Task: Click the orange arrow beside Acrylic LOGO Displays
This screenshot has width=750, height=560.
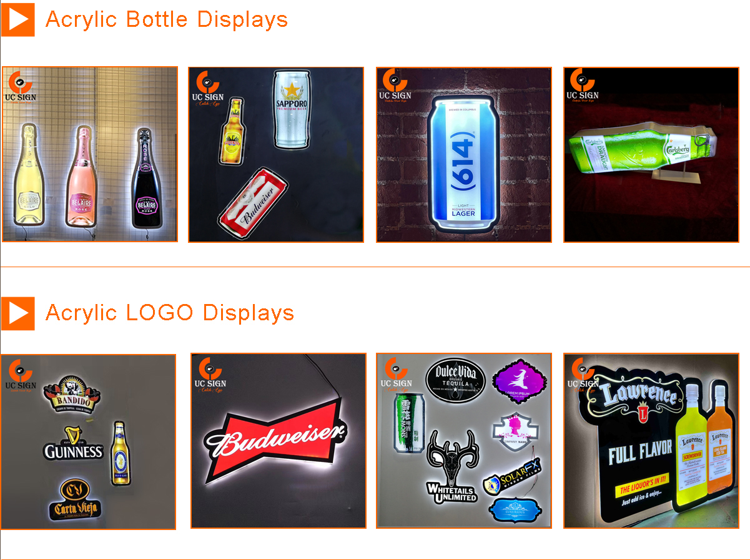Action: [17, 313]
